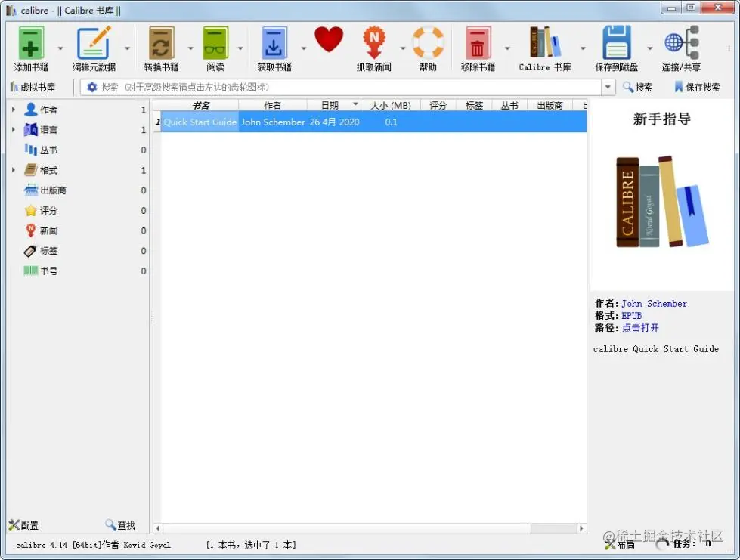Select Series (丛书) category in tag browser
Viewport: 740px width, 560px height.
point(48,150)
